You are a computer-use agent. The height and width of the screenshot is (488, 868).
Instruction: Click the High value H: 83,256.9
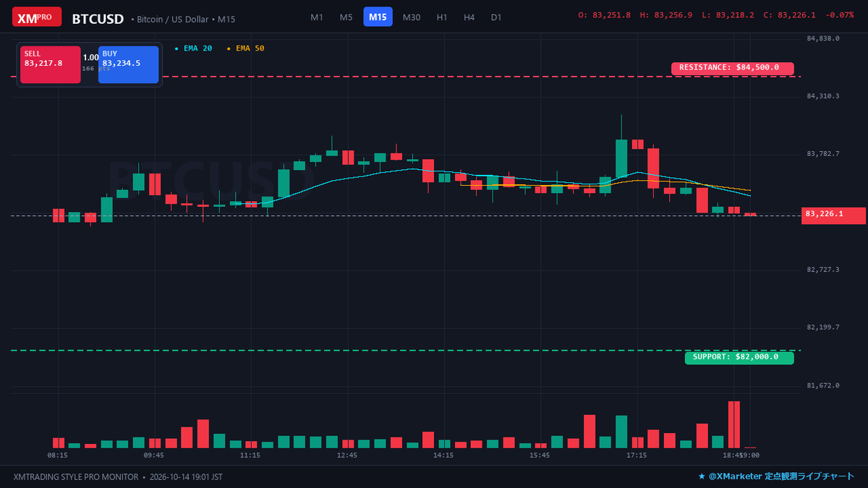(x=666, y=15)
